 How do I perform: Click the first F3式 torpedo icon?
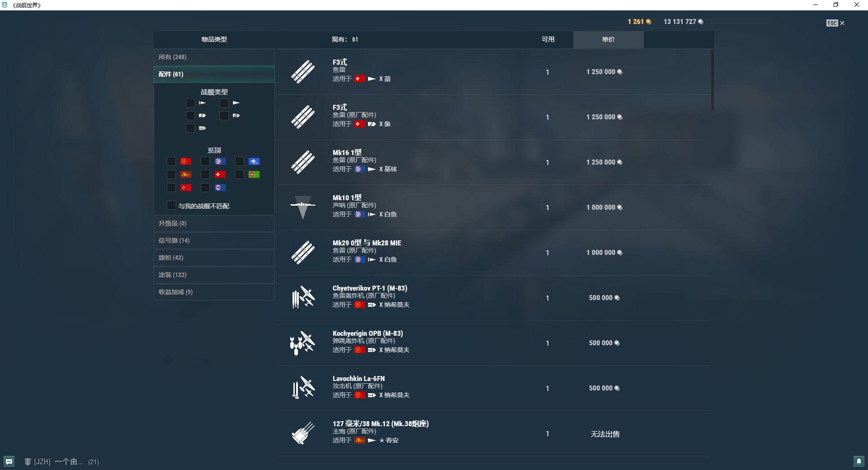pos(302,72)
